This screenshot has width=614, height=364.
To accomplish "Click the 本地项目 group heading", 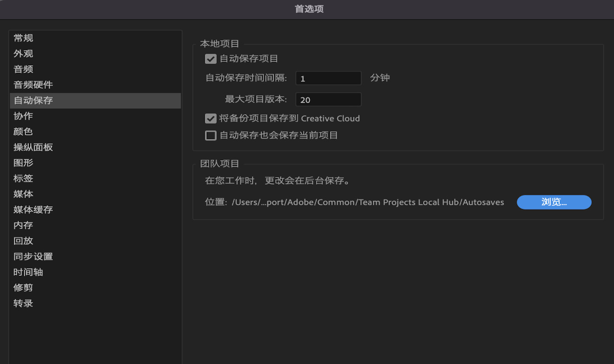I will tap(220, 44).
